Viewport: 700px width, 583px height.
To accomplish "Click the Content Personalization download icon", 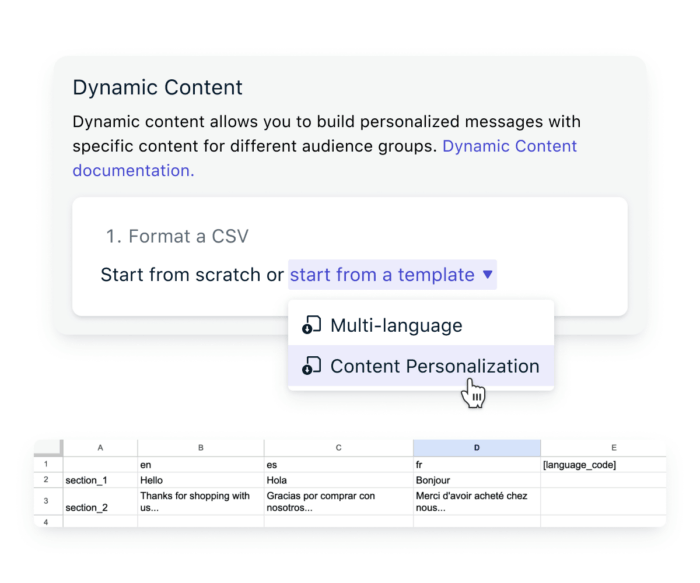I will tap(312, 367).
